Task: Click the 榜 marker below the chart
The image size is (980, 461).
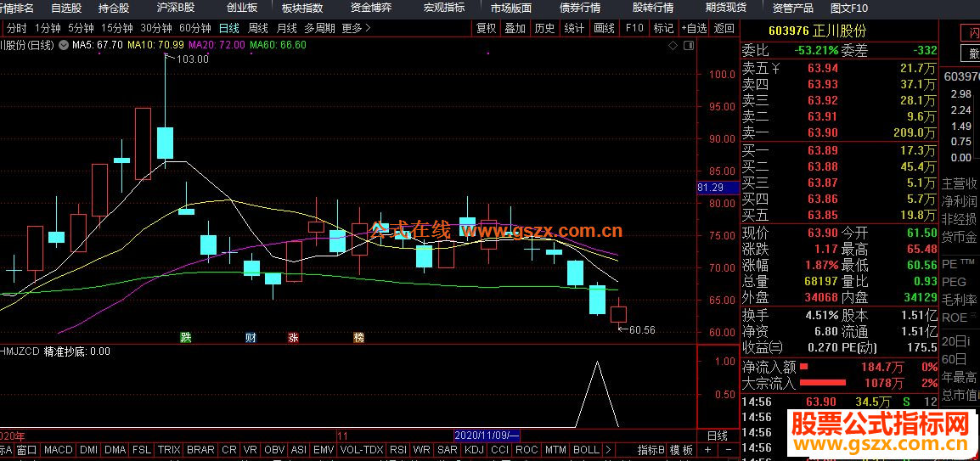Action: coord(358,338)
